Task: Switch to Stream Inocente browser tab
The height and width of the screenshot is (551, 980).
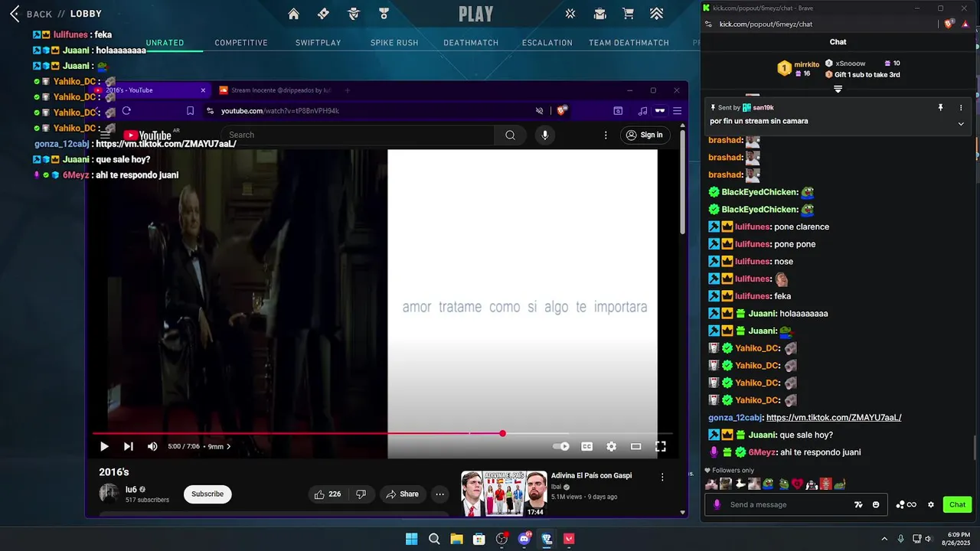Action: tap(274, 90)
